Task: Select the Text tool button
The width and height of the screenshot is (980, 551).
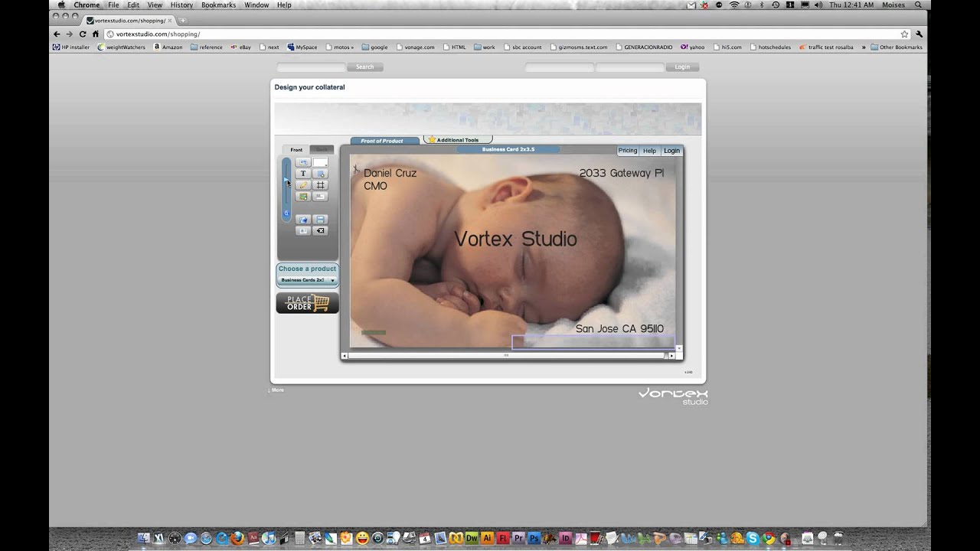Action: point(303,174)
